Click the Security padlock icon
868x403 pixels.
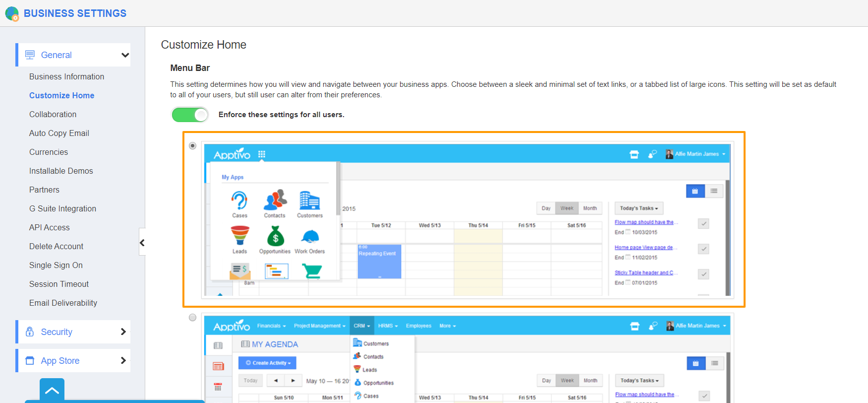[x=30, y=332]
